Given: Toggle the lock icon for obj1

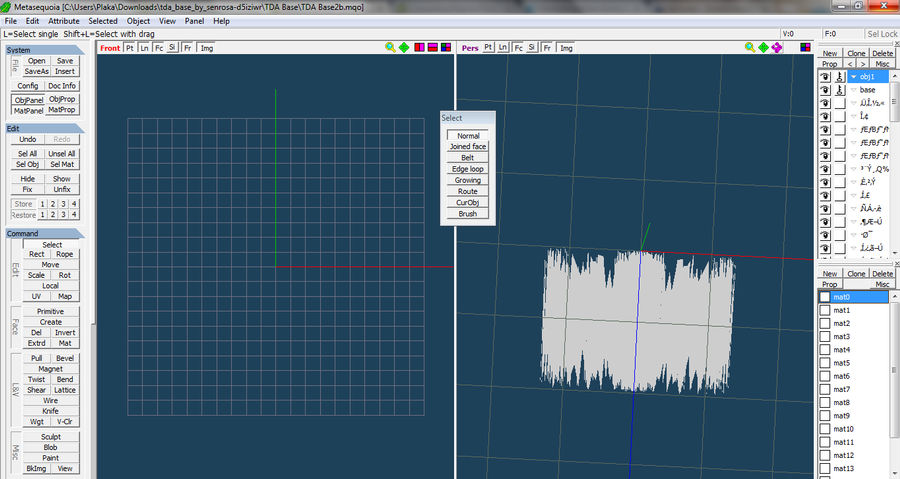Looking at the screenshot, I should coord(840,76).
